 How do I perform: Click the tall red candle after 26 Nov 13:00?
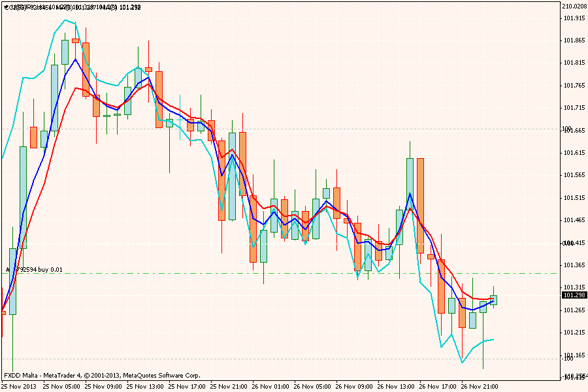(x=420, y=205)
